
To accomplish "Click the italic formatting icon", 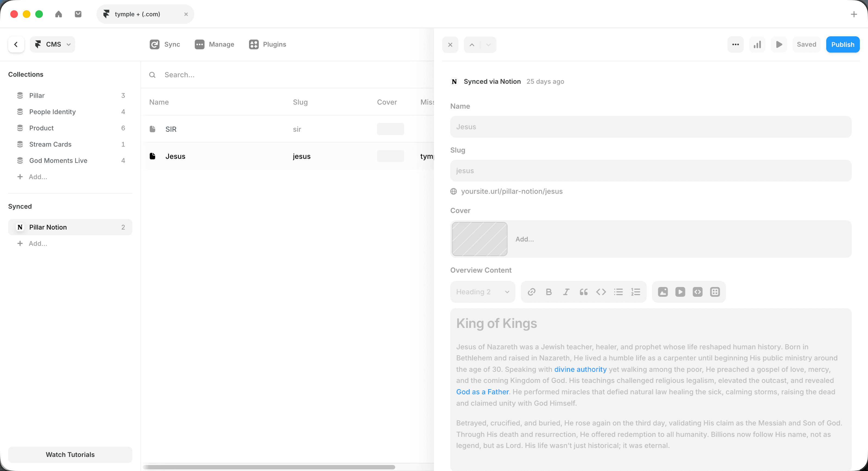I will (x=566, y=292).
